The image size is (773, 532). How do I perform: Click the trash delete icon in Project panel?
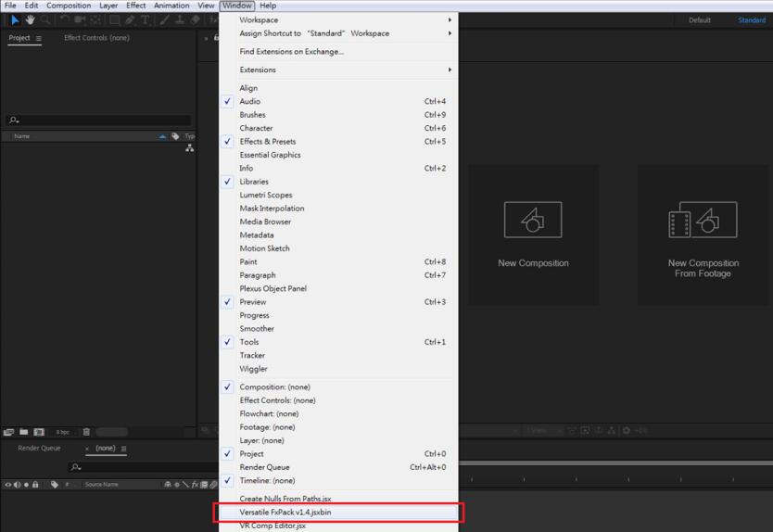point(86,432)
